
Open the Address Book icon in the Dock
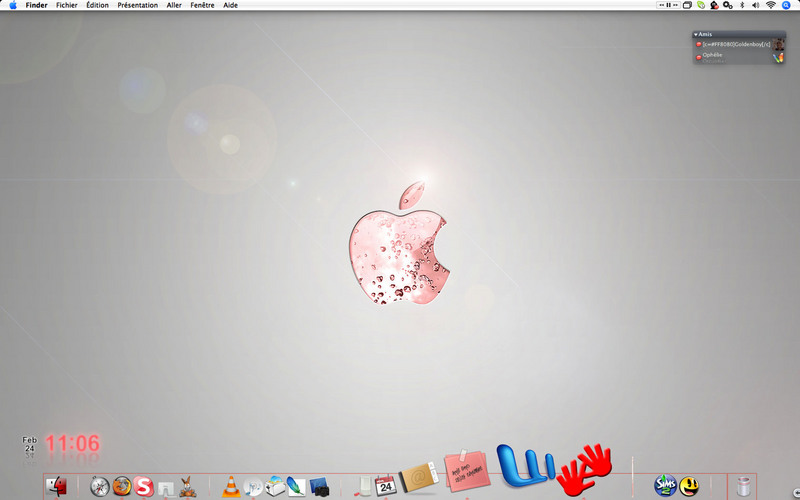click(x=418, y=478)
